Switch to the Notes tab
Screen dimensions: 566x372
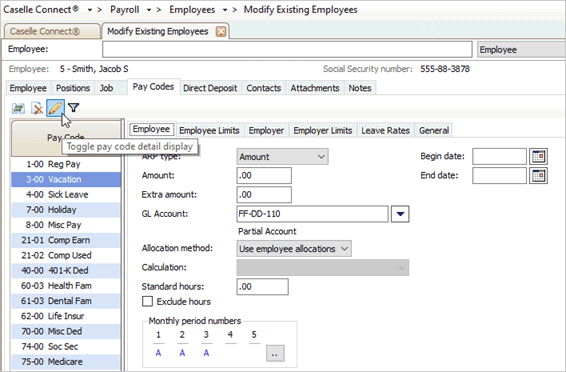click(x=360, y=88)
